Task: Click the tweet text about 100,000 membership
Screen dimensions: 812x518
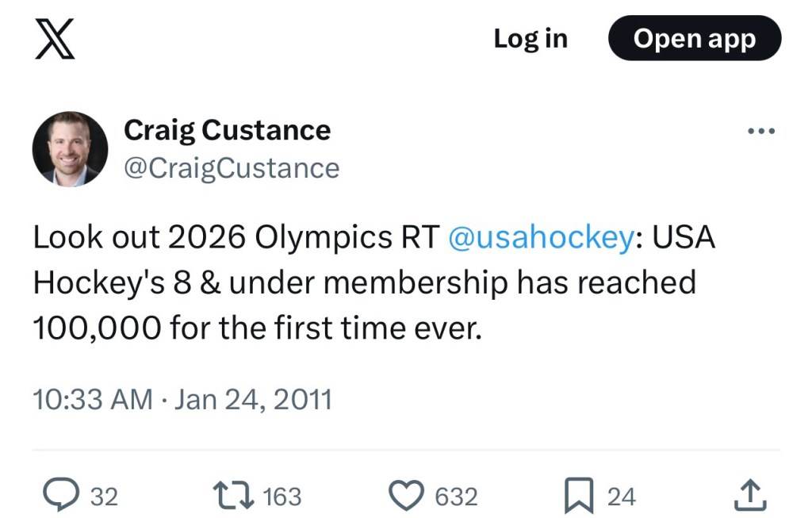Action: [365, 283]
